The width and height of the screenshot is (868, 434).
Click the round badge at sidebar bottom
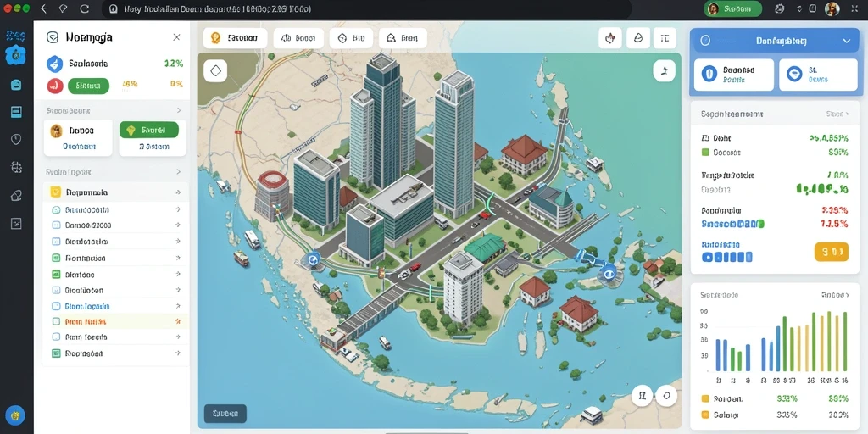click(x=15, y=415)
